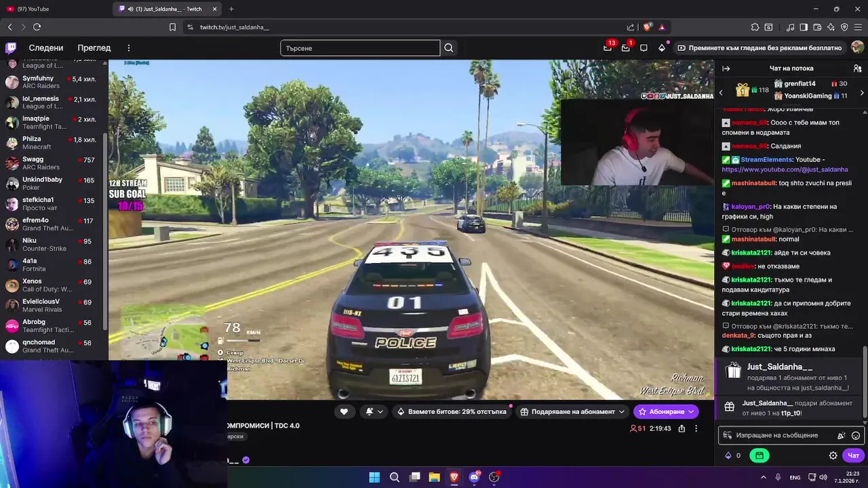This screenshot has width=868, height=488.
Task: Click the share page icon in the address bar
Action: (631, 27)
